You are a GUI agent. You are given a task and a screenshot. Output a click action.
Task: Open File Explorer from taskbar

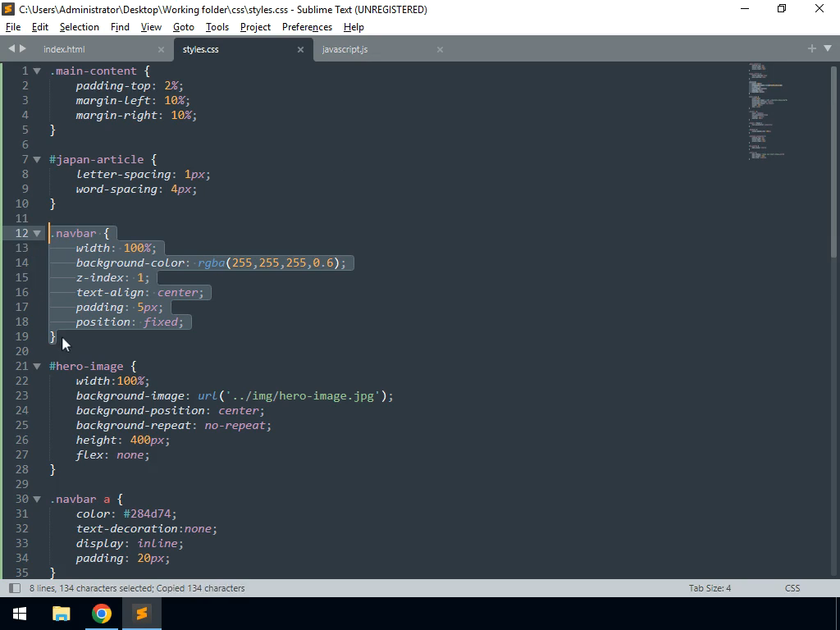pyautogui.click(x=61, y=614)
